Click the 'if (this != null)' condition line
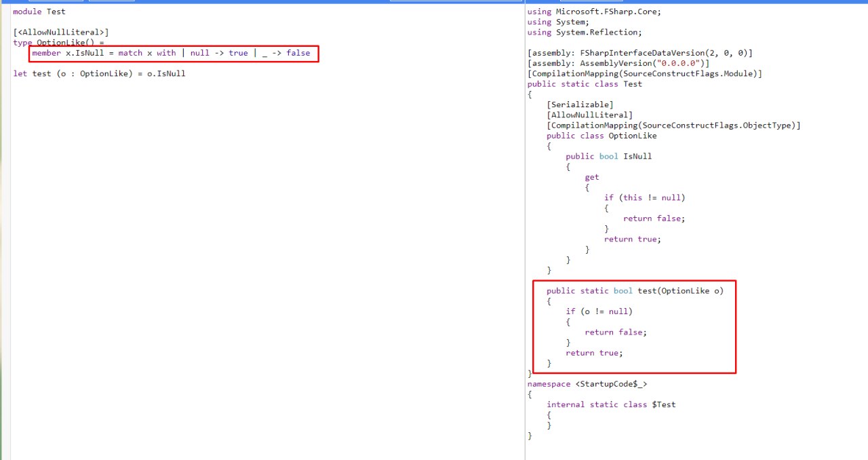The width and height of the screenshot is (868, 460). (x=645, y=197)
